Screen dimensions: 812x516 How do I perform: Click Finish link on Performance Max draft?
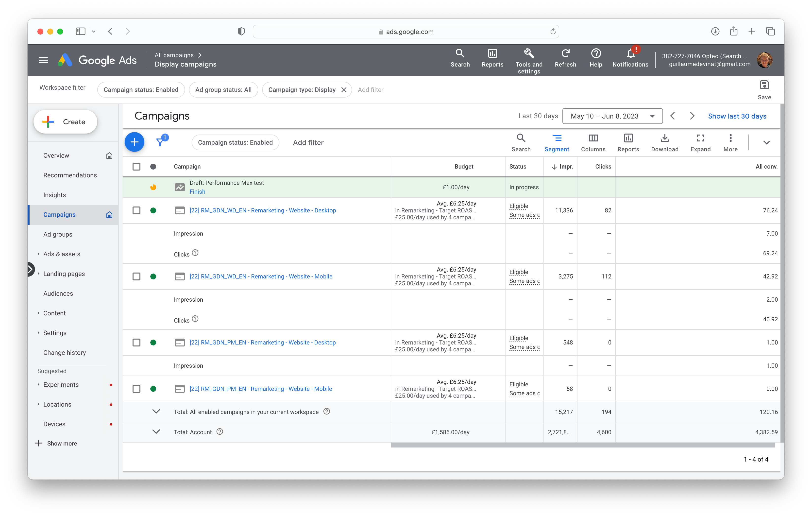(x=197, y=191)
